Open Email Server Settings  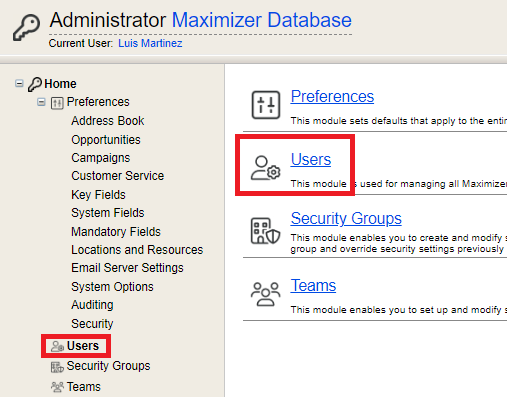[127, 268]
